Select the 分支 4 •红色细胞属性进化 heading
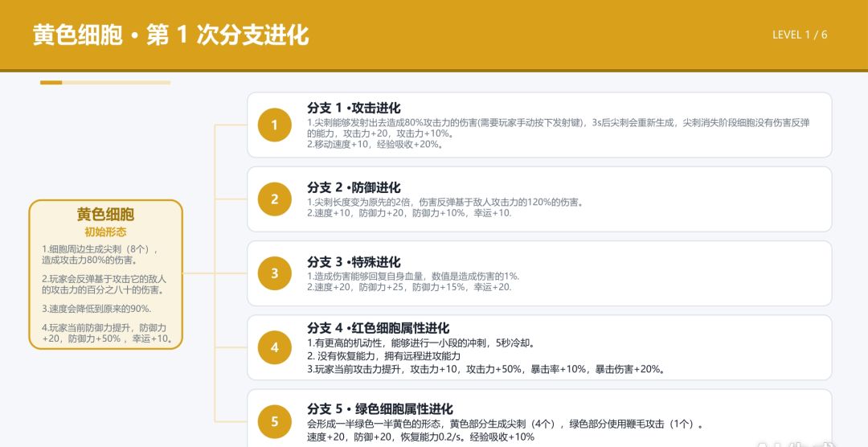This screenshot has width=868, height=447. [x=378, y=328]
